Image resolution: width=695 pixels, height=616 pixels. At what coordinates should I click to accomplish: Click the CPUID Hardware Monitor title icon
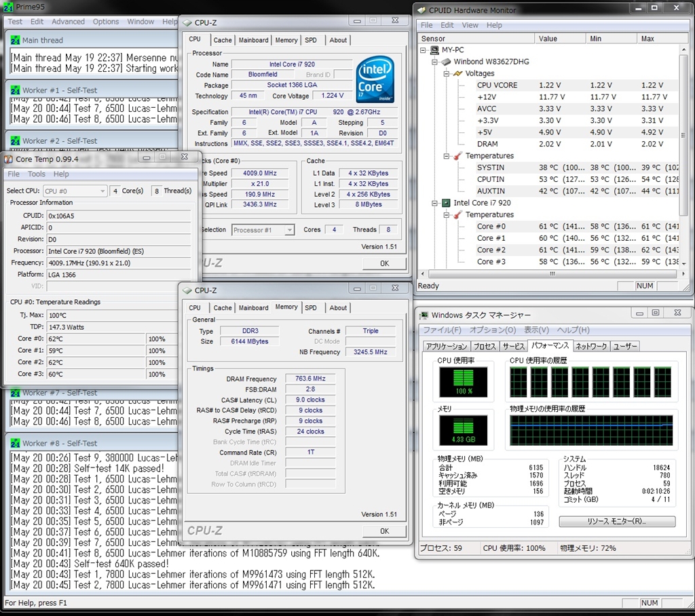click(421, 10)
